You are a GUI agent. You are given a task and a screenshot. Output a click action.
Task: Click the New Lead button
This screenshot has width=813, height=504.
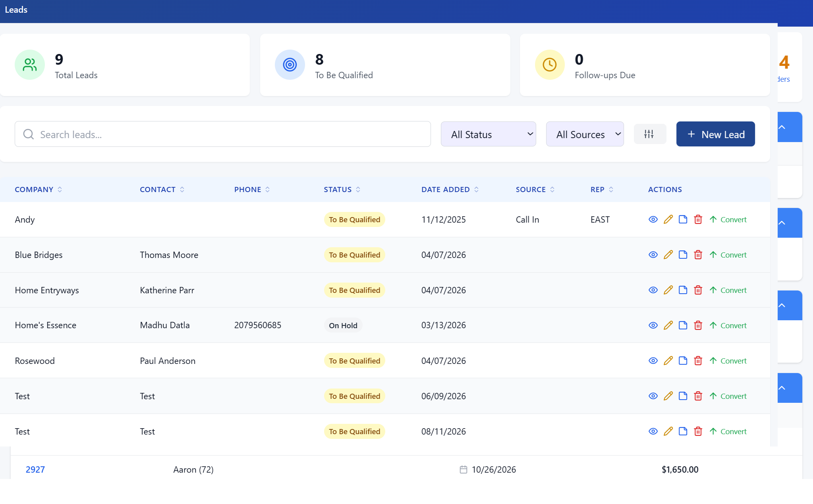coord(715,134)
